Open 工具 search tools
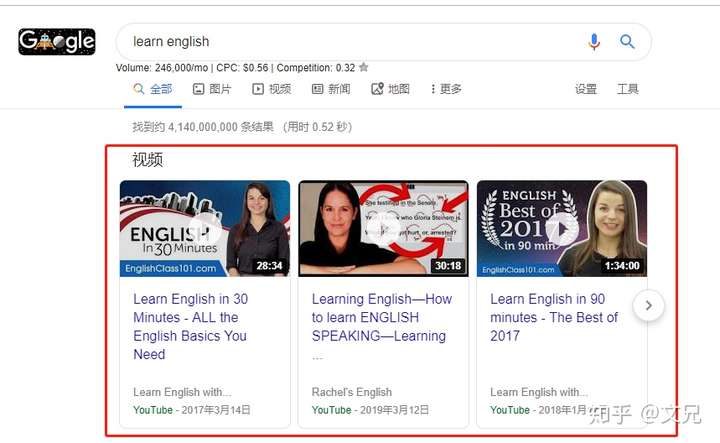720x443 pixels. pos(628,89)
